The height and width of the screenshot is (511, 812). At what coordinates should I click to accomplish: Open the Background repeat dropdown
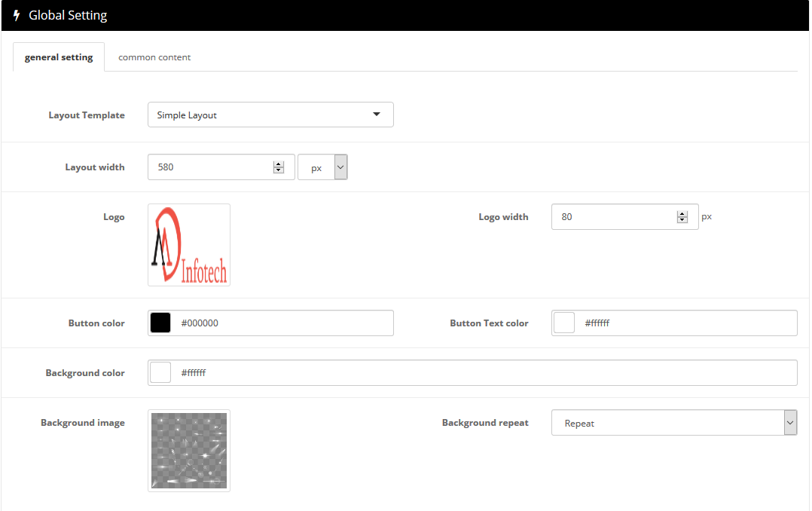click(x=674, y=423)
